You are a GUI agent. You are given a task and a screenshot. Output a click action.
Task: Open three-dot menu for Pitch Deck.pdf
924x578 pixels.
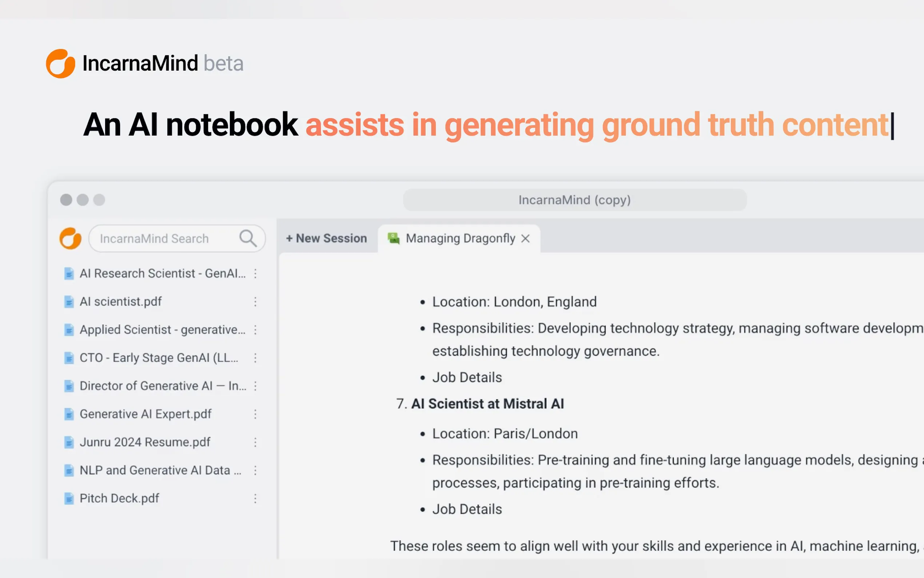[255, 498]
